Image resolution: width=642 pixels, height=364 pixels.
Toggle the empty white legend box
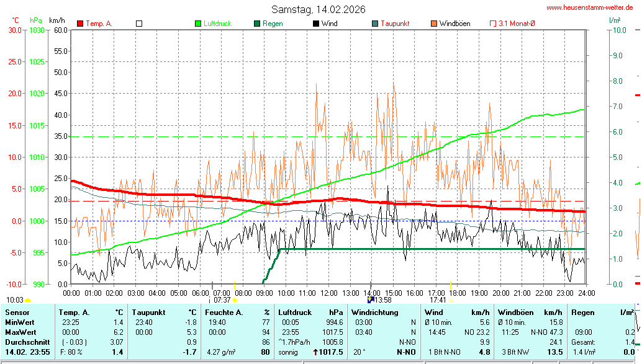coord(139,24)
